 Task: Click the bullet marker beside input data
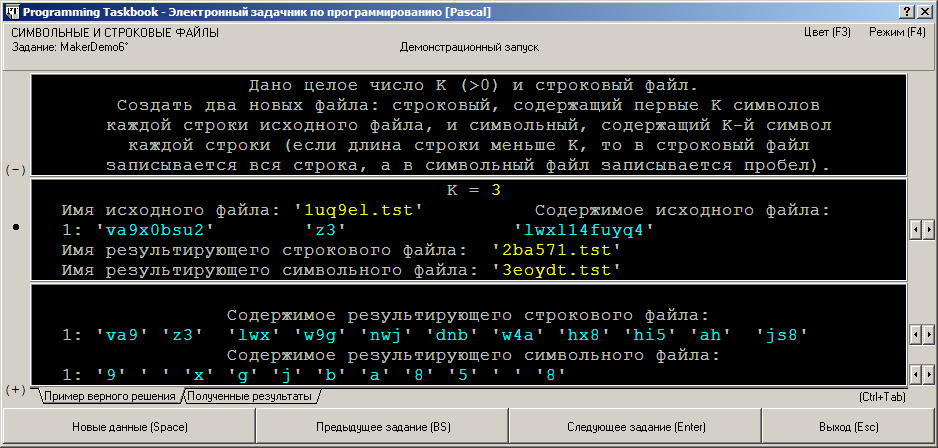(16, 227)
